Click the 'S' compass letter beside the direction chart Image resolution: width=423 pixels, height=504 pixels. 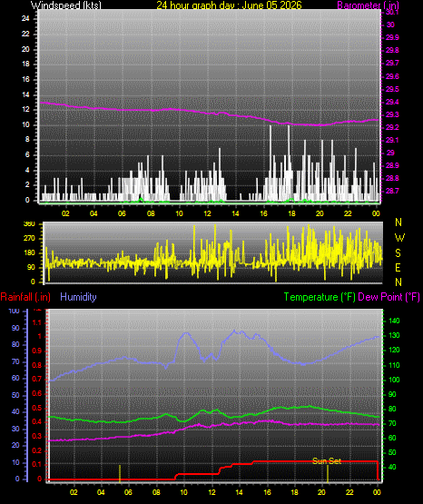[398, 253]
